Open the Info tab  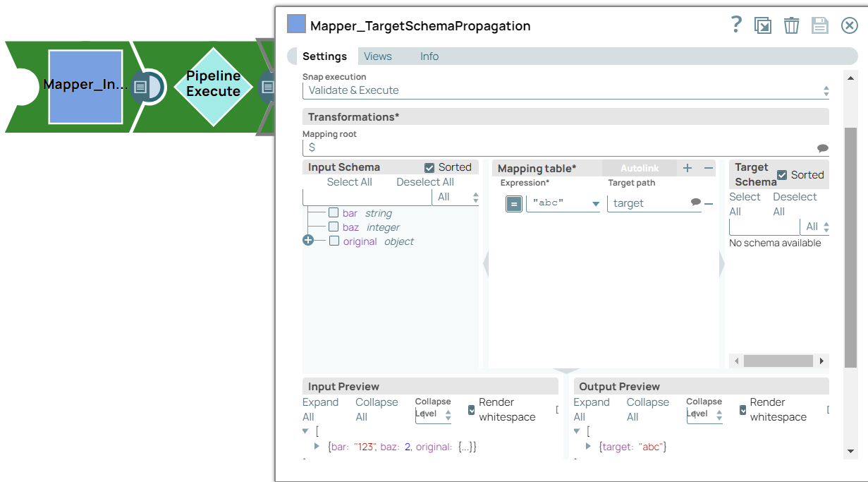coord(429,56)
